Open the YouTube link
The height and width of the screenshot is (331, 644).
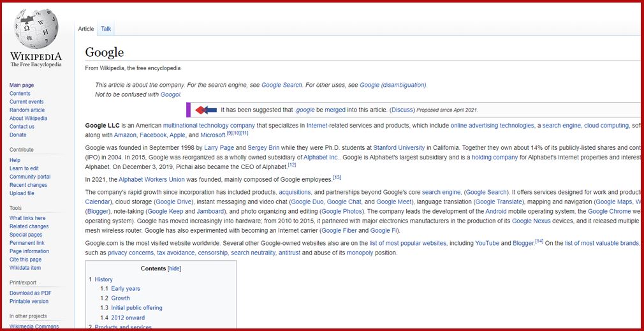coord(487,243)
